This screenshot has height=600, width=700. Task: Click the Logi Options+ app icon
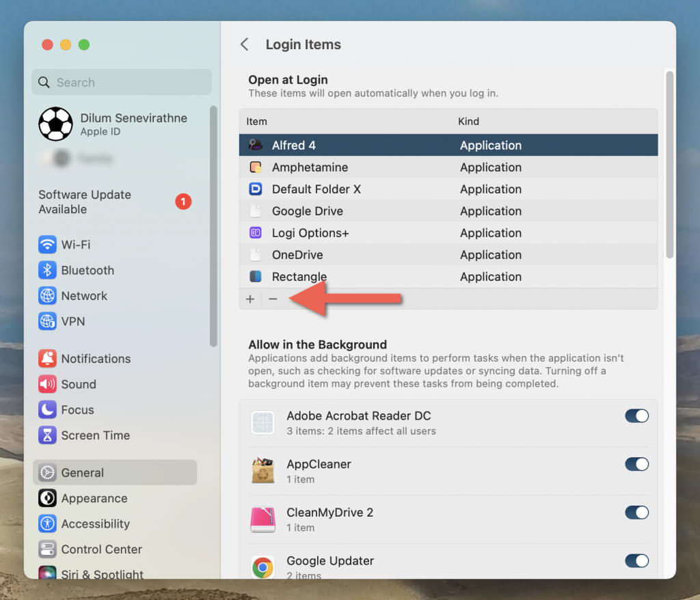pyautogui.click(x=256, y=232)
